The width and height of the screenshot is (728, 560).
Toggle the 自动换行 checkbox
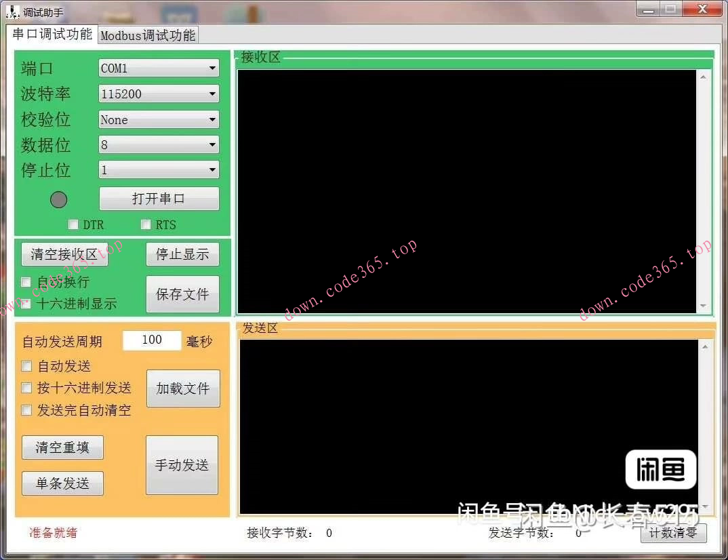[26, 282]
